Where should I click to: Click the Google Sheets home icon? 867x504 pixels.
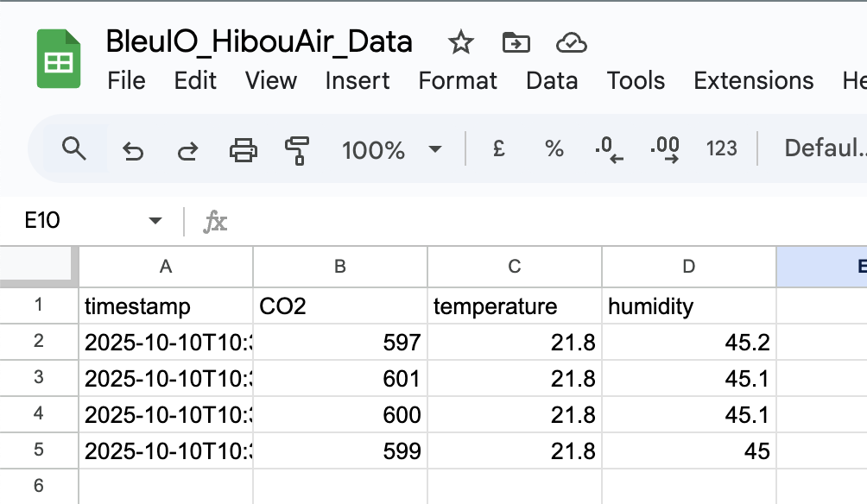pyautogui.click(x=59, y=59)
